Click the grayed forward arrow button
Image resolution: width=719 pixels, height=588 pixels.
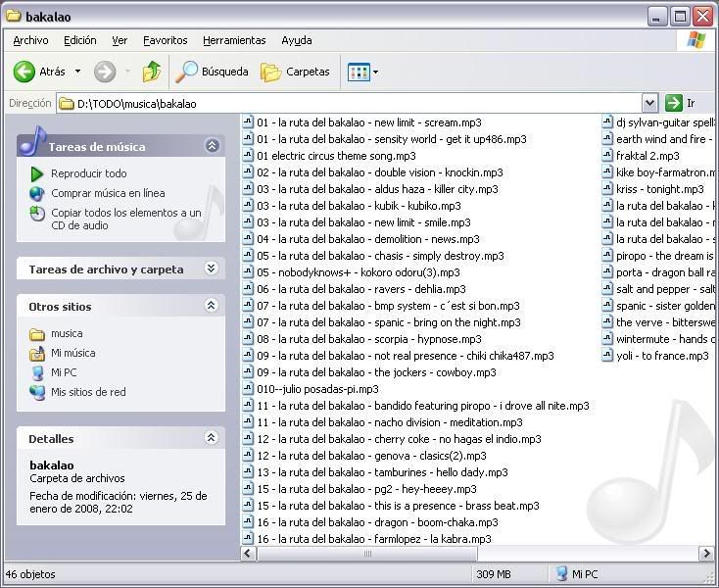tap(105, 72)
